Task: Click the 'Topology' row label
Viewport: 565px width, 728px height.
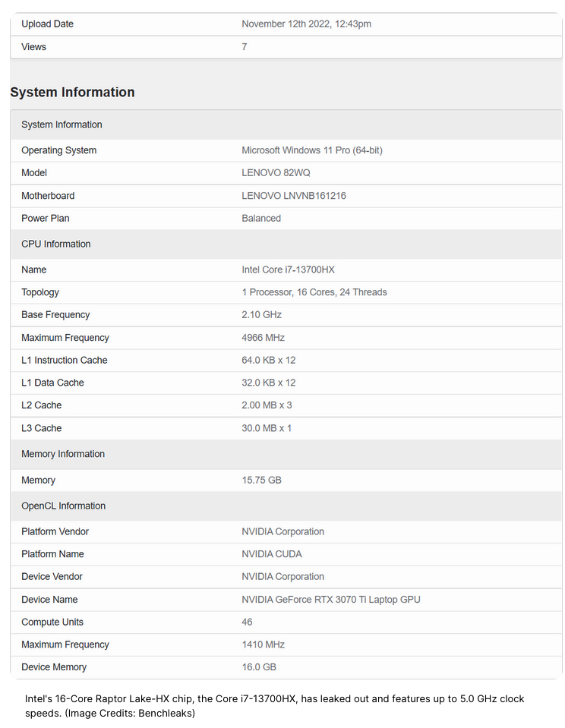Action: pos(40,292)
